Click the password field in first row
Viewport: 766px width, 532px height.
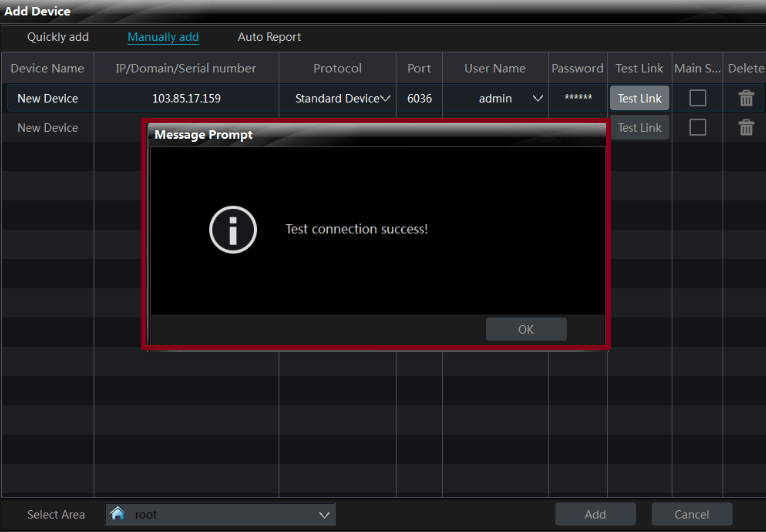tap(578, 98)
